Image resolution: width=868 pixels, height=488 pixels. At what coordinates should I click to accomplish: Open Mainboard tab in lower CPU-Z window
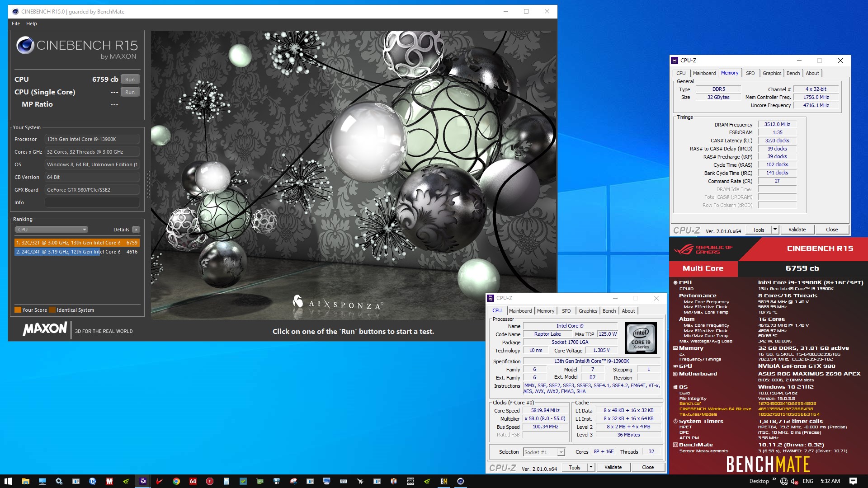click(x=520, y=311)
